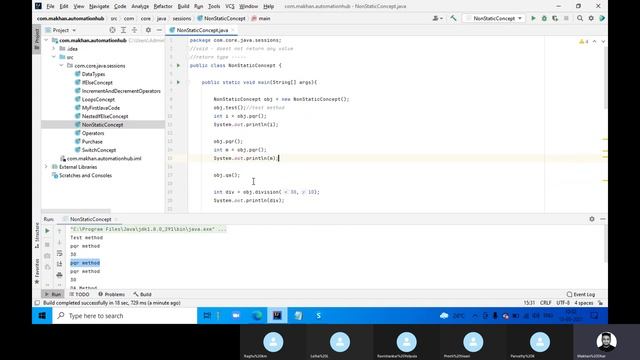Screen dimensions: 640x360
Task: Collapse com.core.java.sessions package
Action: click(x=61, y=66)
